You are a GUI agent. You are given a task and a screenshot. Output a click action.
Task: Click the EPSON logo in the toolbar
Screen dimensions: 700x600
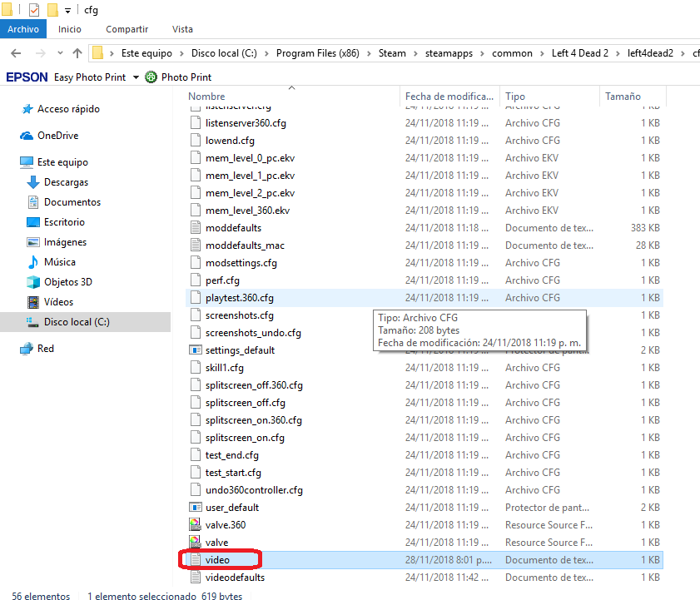27,77
